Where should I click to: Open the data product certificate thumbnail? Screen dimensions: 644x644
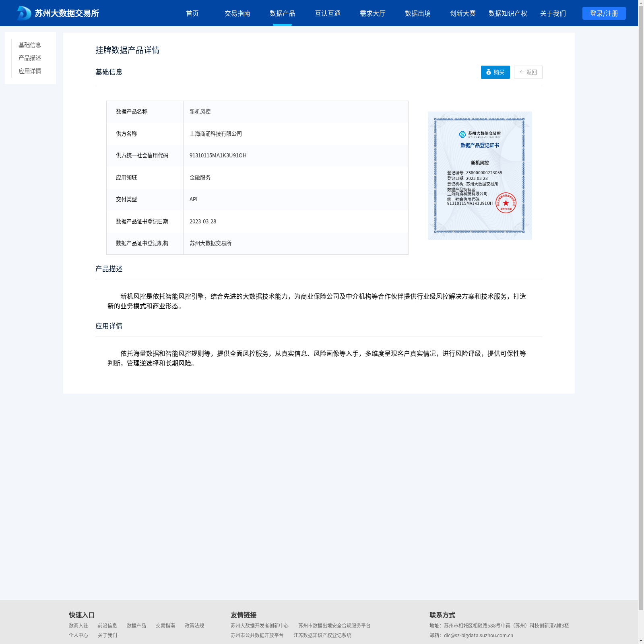pos(480,175)
